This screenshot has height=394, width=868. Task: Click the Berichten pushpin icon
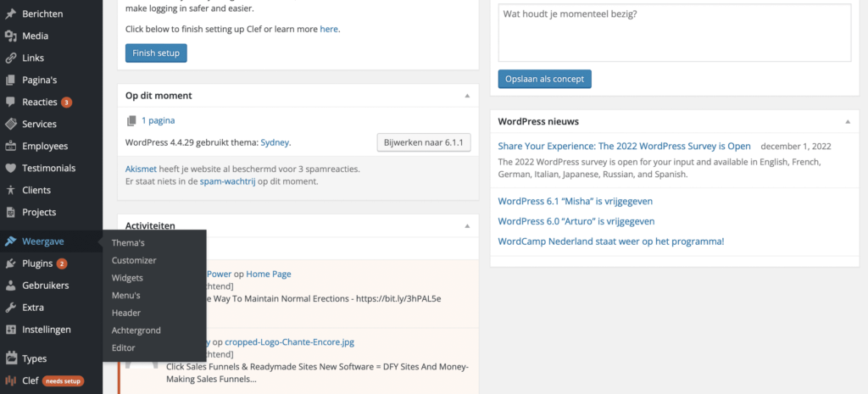[x=10, y=14]
